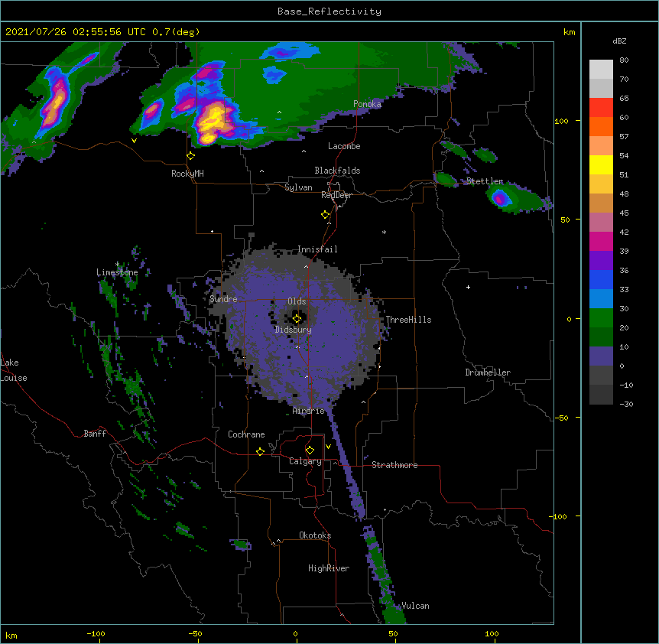Click the Limestone label
659x644 pixels.
[x=117, y=272]
